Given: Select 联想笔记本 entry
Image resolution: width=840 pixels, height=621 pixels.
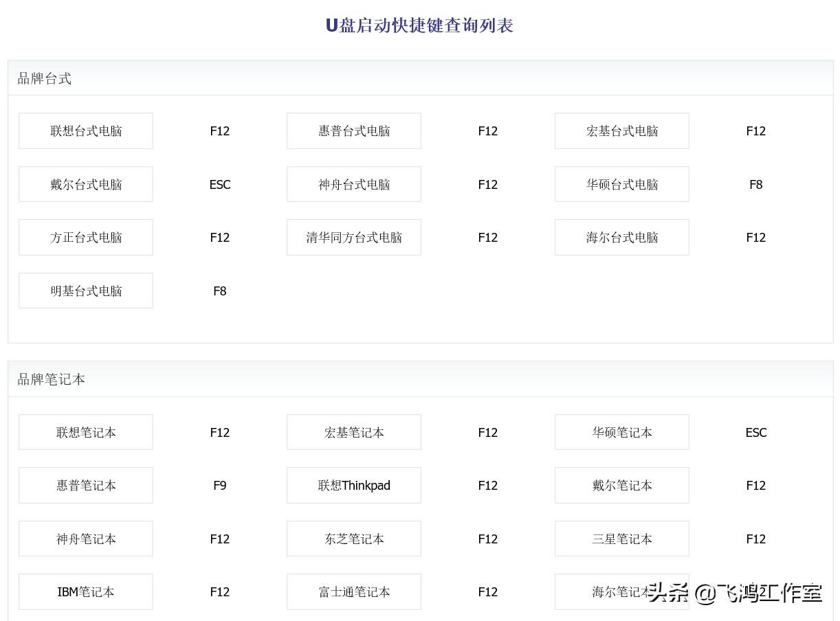Looking at the screenshot, I should 85,432.
